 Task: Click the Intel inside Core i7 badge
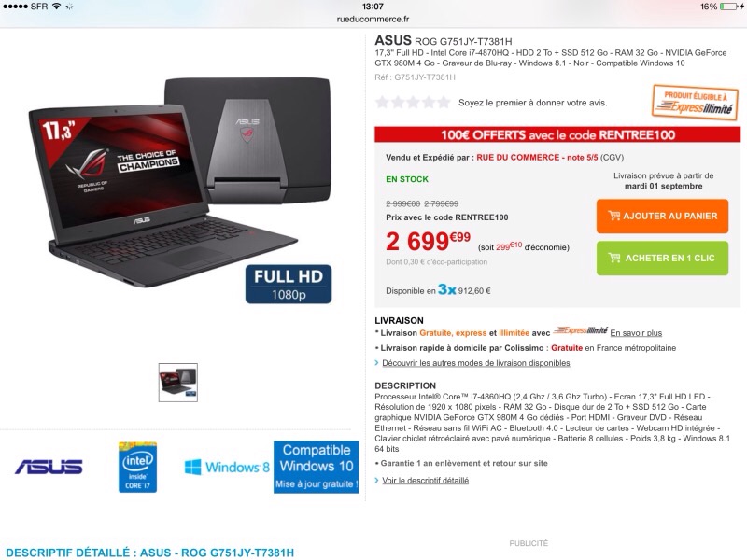tap(137, 467)
